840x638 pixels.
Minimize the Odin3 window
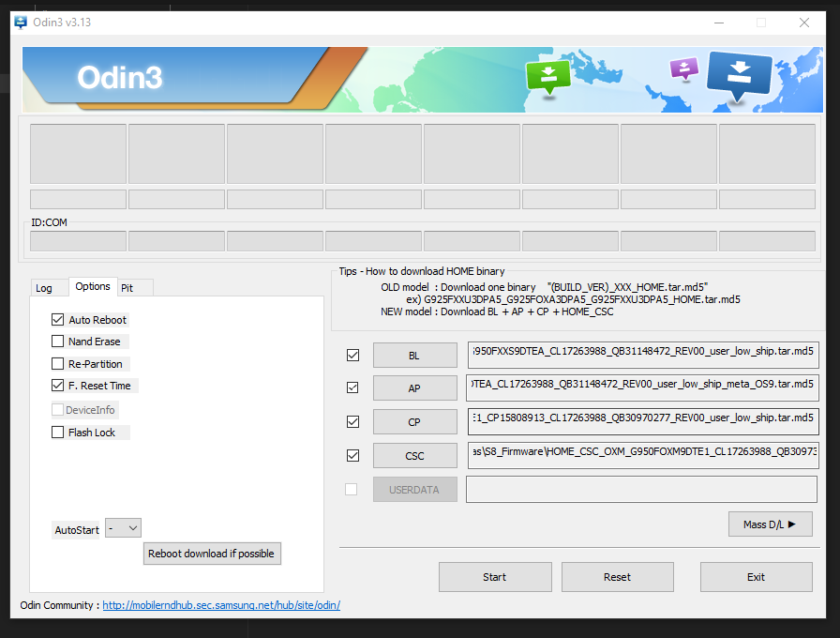(x=719, y=23)
